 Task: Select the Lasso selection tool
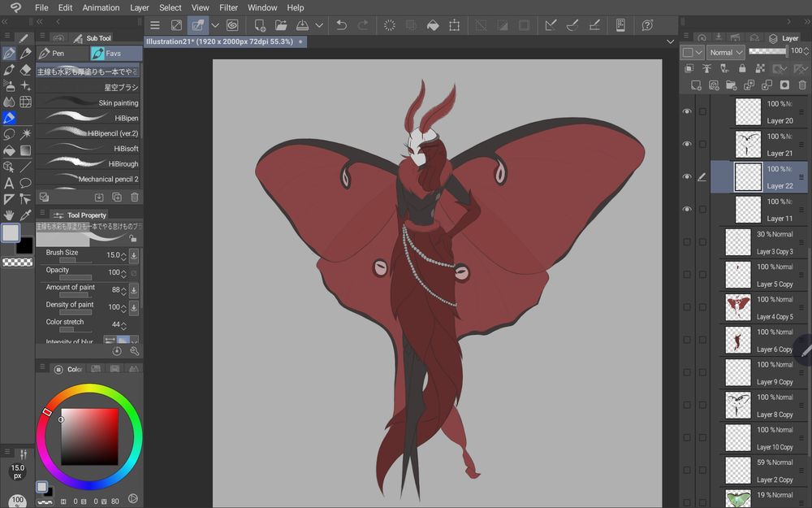click(9, 134)
